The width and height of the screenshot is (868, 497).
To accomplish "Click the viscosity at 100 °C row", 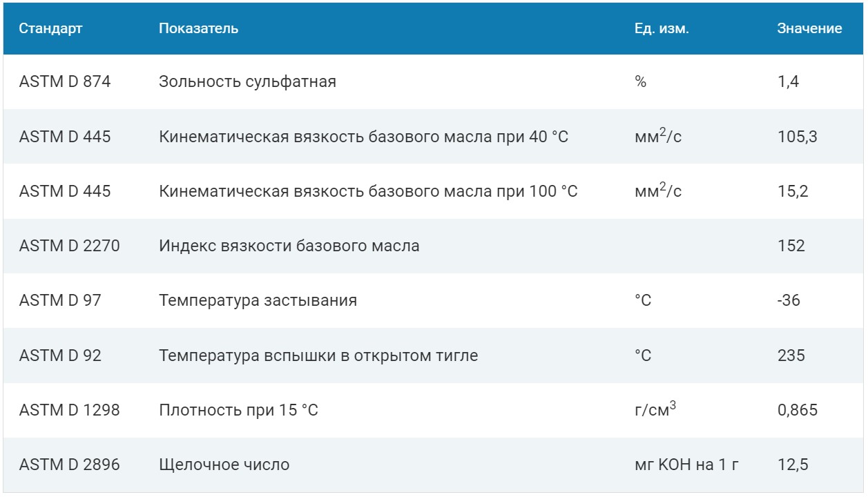I will (434, 191).
